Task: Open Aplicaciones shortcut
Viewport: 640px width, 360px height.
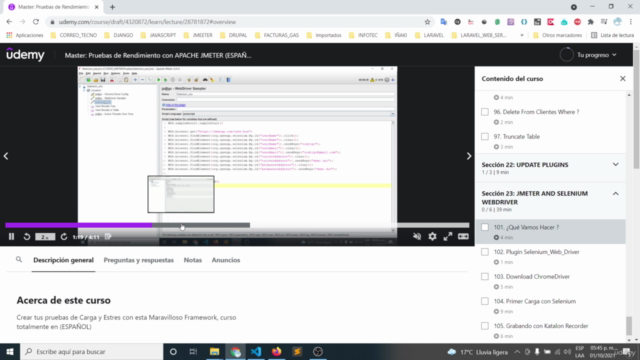Action: [x=25, y=35]
